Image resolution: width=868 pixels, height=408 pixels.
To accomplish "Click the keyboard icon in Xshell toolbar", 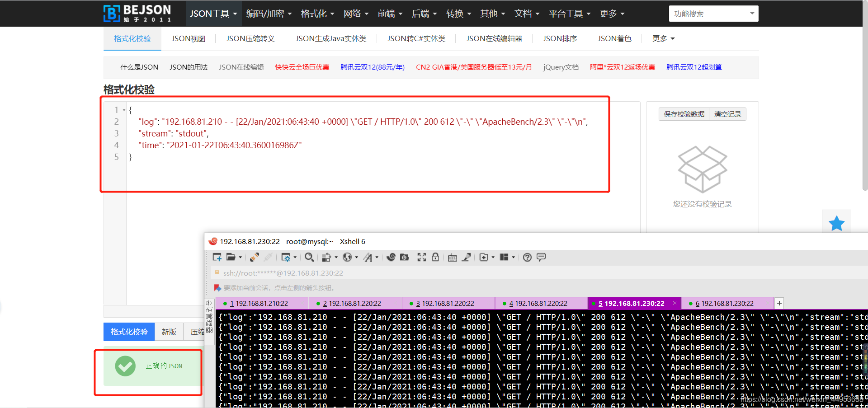I will coord(453,258).
